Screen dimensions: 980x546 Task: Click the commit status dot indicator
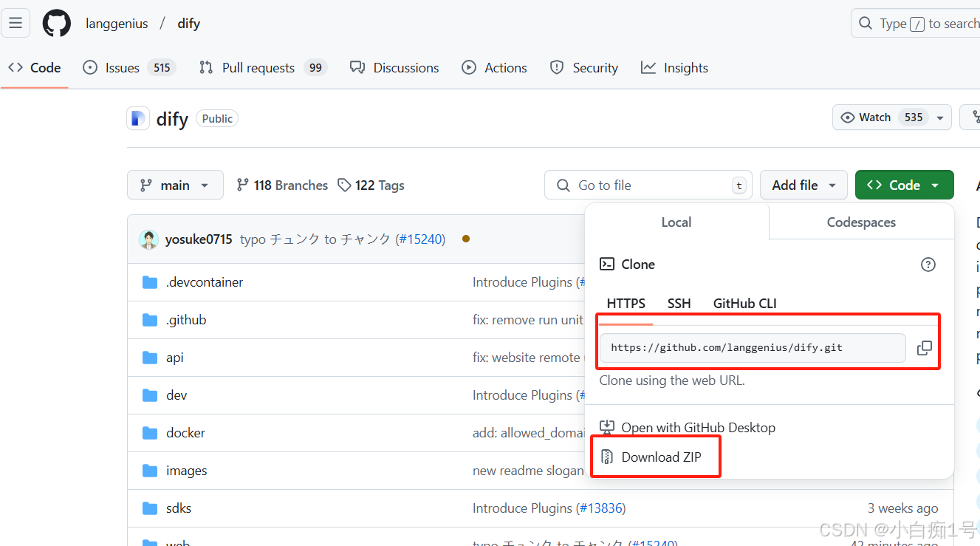(466, 239)
